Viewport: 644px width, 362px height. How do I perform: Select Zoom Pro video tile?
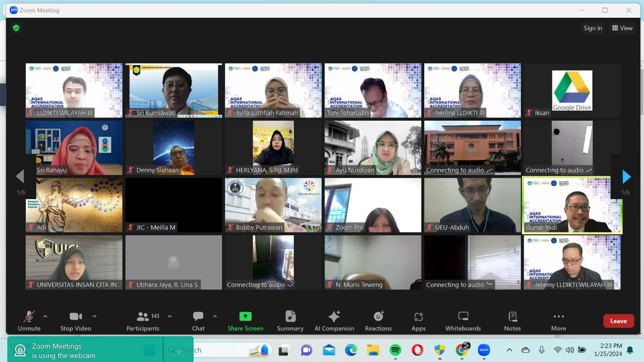click(x=373, y=205)
